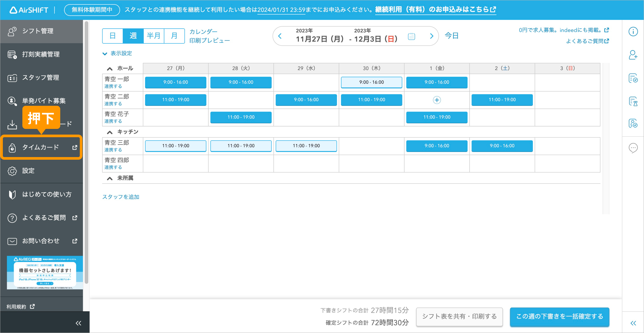The height and width of the screenshot is (333, 644).
Task: Click the 無料体験期間中 badge
Action: tap(92, 10)
